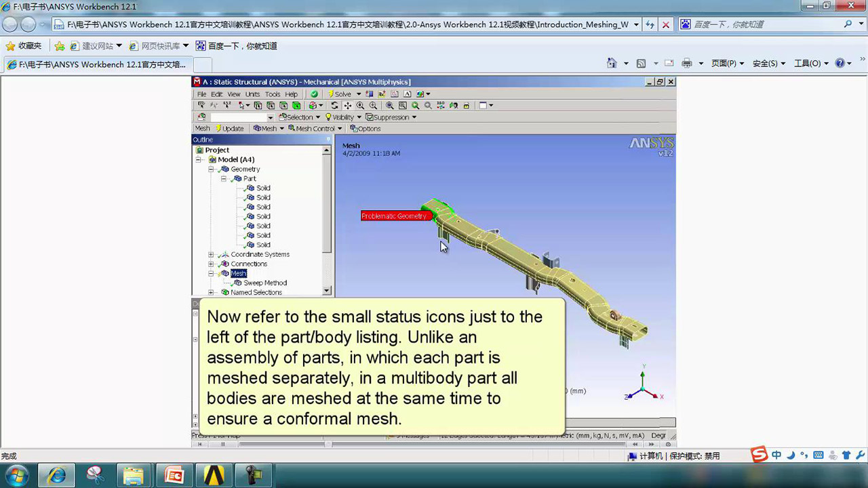Image resolution: width=868 pixels, height=488 pixels.
Task: Click the Outline scrollbar down arrow
Action: (x=328, y=291)
